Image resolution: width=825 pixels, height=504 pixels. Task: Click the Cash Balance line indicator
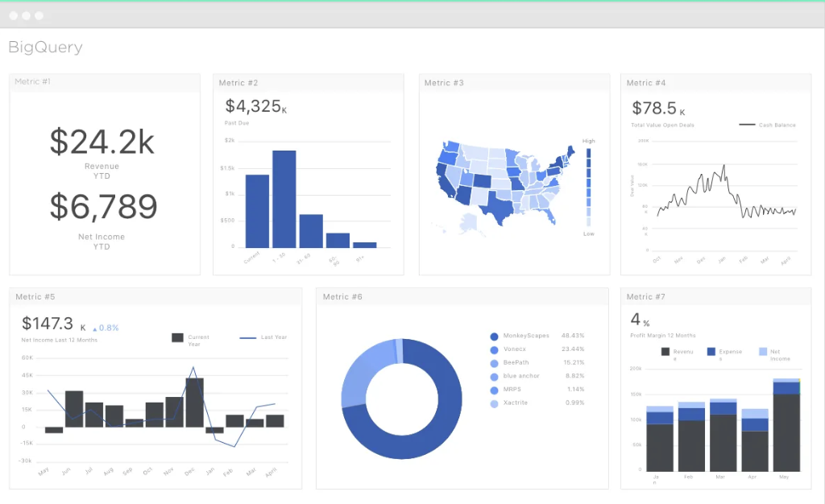[x=748, y=125]
